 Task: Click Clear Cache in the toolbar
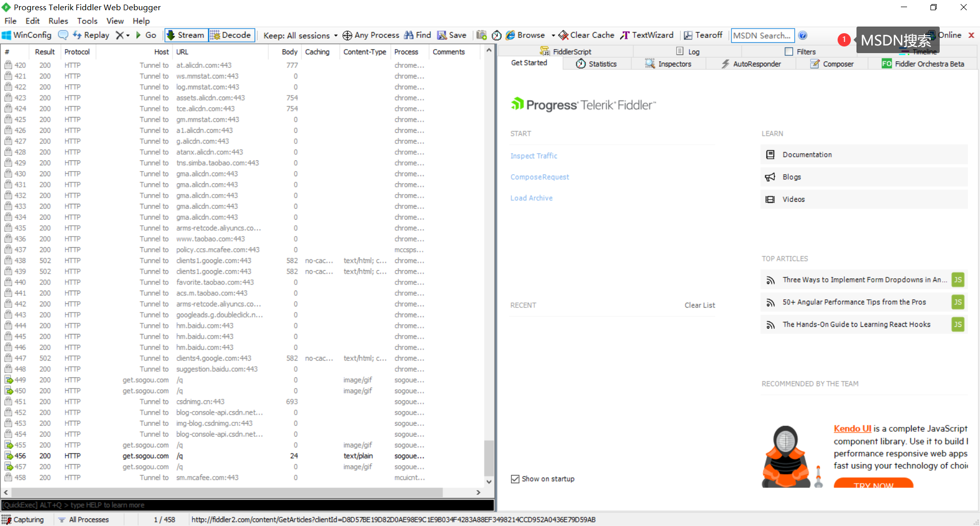586,35
